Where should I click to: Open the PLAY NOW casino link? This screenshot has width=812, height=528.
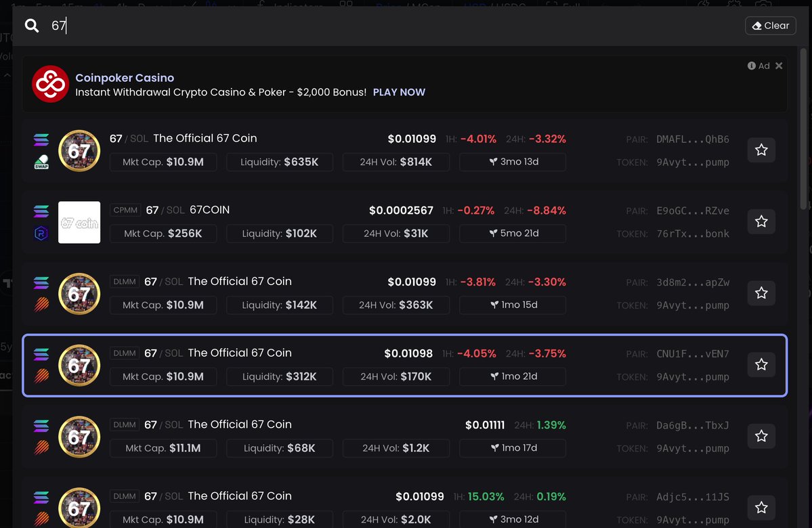pos(399,92)
